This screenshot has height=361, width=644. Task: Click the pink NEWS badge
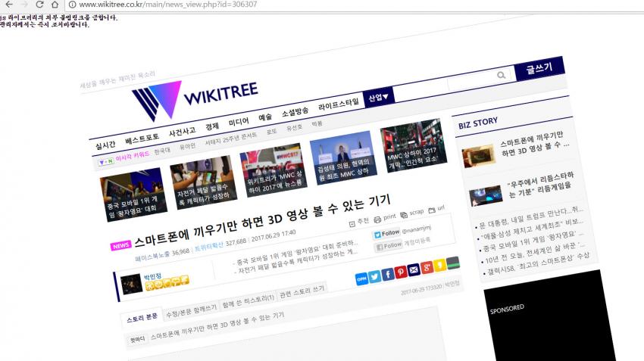120,245
